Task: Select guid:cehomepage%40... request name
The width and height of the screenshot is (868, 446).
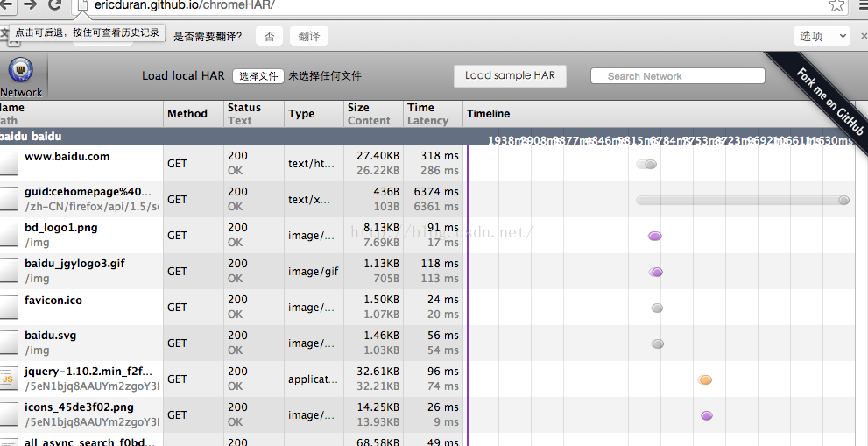Action: pyautogui.click(x=88, y=192)
